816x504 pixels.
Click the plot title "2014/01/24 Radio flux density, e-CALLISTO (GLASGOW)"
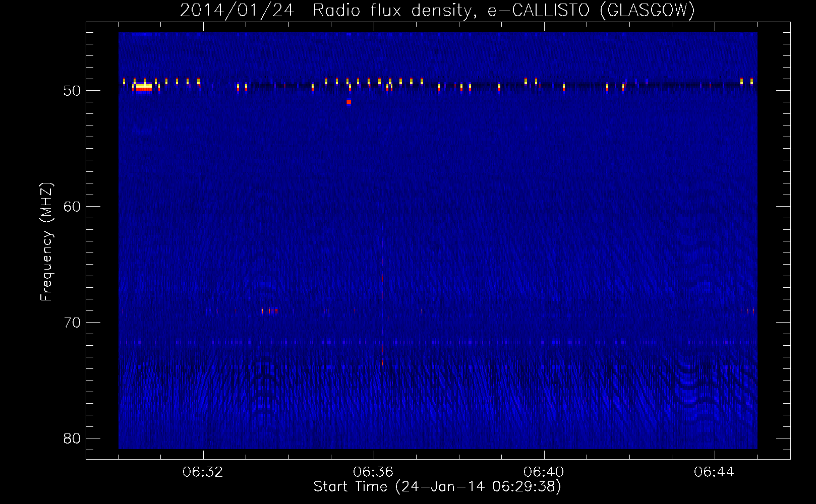437,11
